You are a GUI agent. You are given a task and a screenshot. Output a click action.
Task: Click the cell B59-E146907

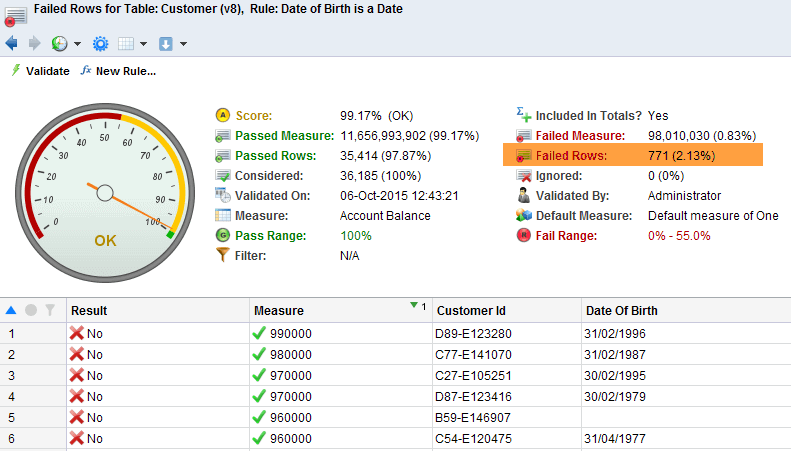(506, 418)
